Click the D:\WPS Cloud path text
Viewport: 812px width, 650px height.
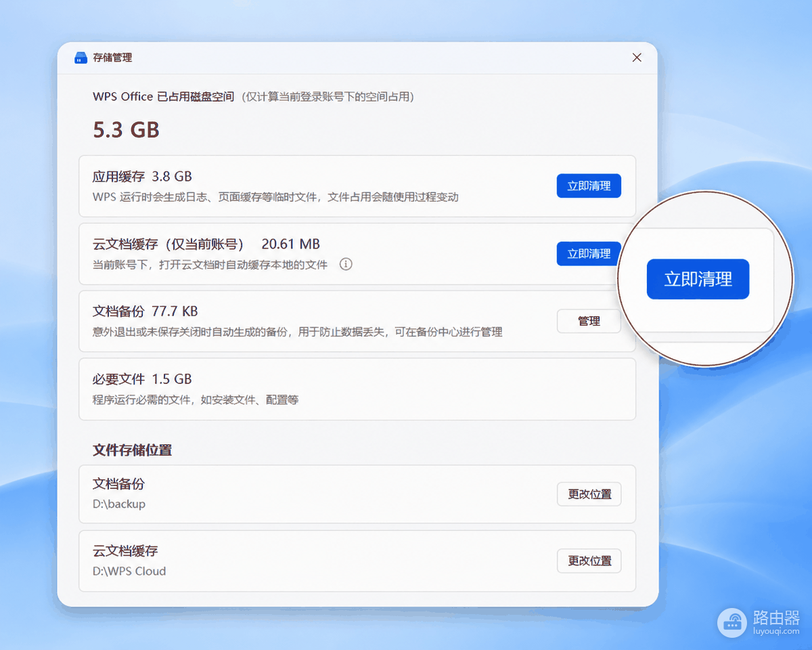(129, 571)
